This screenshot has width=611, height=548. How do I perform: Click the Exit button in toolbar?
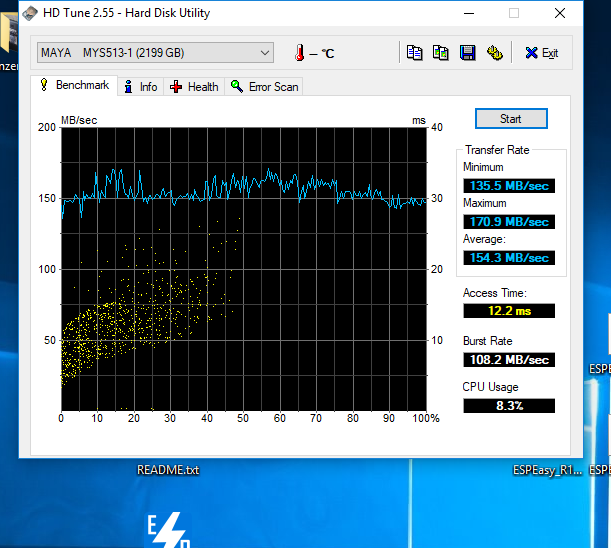click(x=541, y=53)
